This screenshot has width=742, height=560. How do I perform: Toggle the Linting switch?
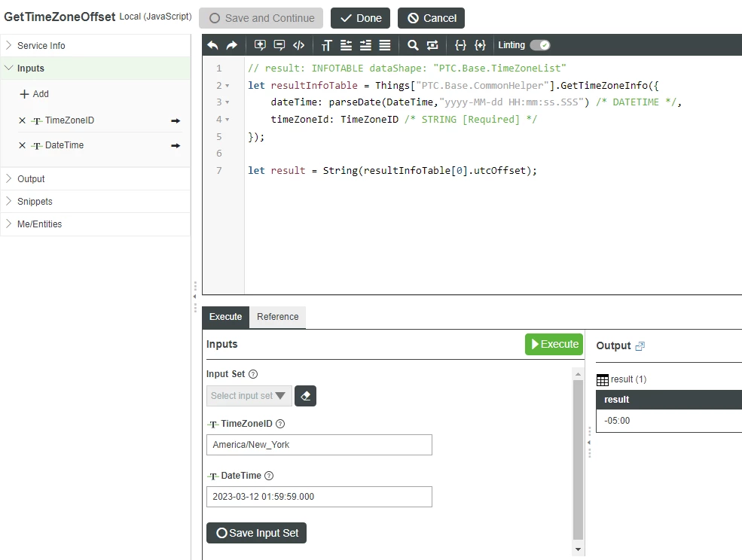[x=540, y=45]
